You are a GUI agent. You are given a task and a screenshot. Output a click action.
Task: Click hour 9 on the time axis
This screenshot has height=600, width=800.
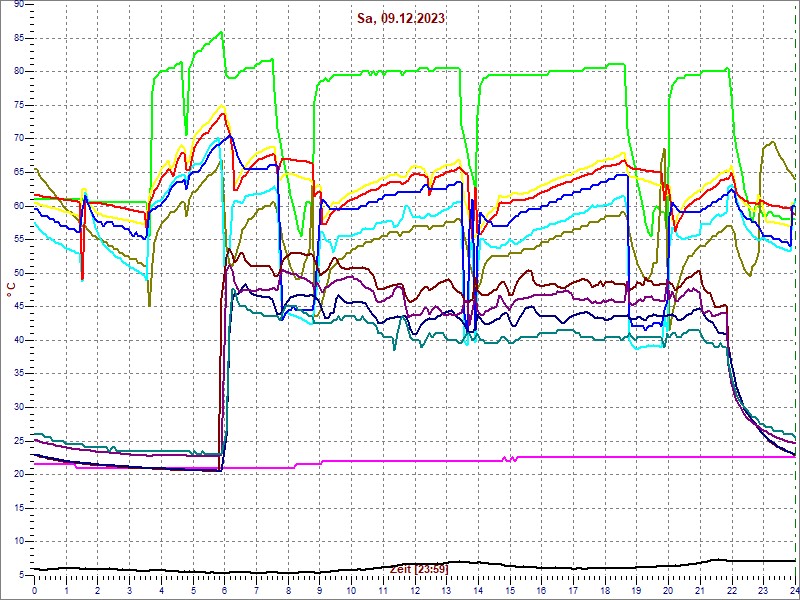click(320, 590)
